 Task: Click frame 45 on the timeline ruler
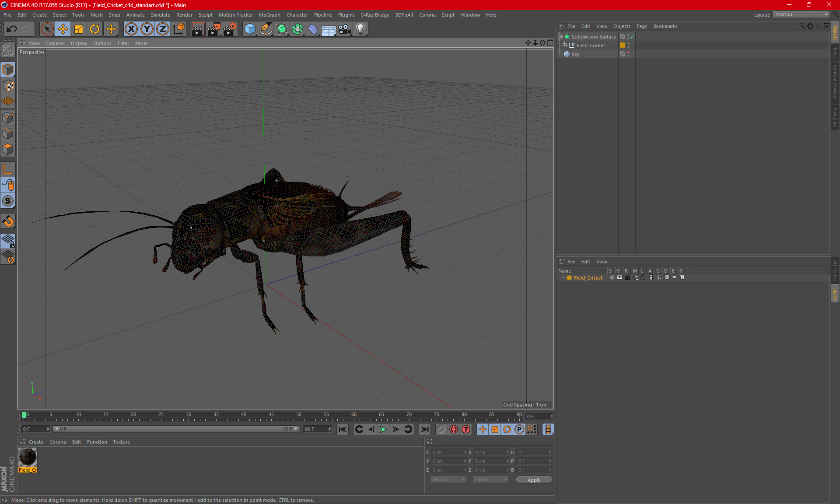(271, 415)
